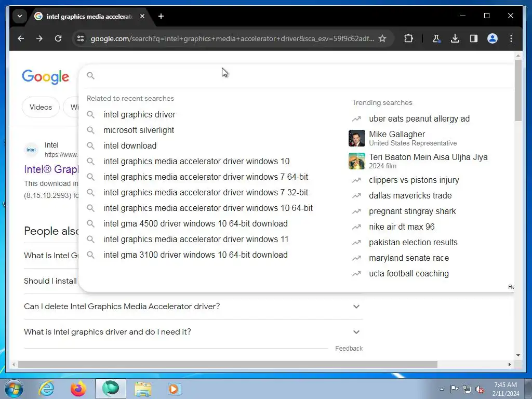
Task: Pick suggestion driver windows 7 32-bit
Action: [x=206, y=193]
